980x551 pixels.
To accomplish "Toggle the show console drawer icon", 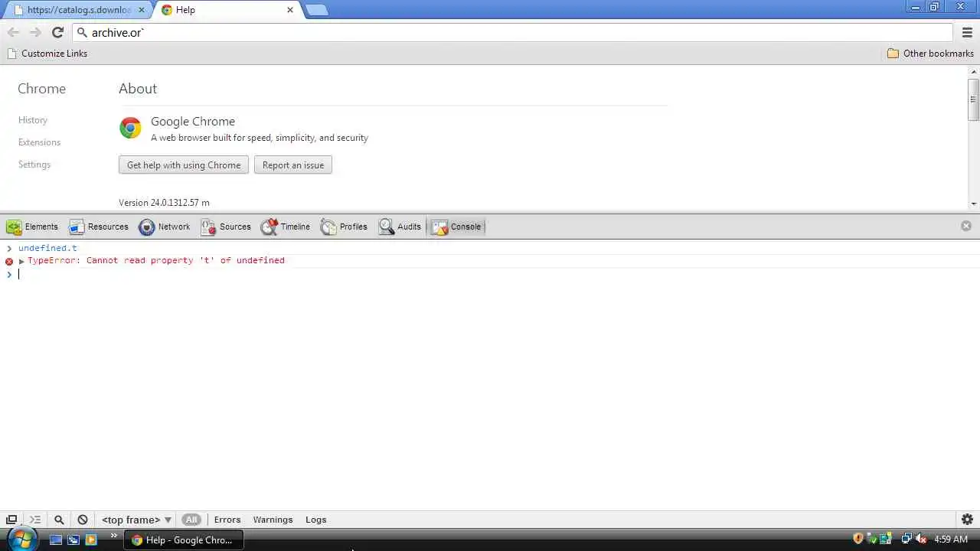I will pos(35,520).
